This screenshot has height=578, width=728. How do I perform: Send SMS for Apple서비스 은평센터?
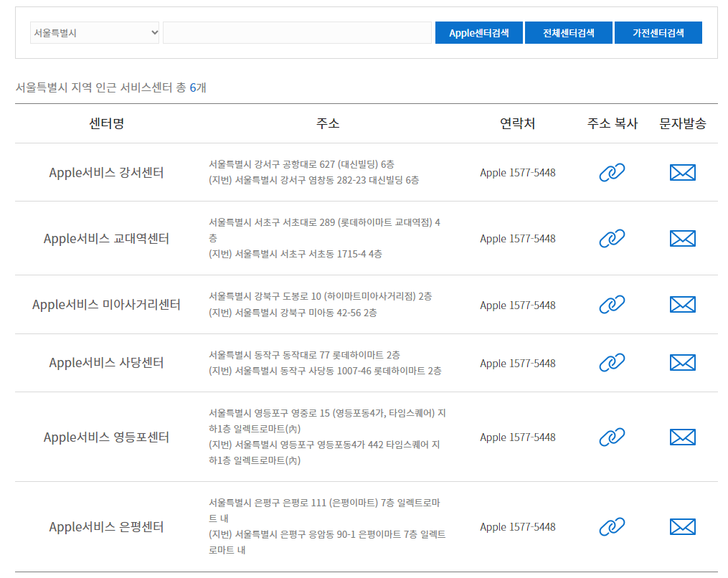[682, 526]
